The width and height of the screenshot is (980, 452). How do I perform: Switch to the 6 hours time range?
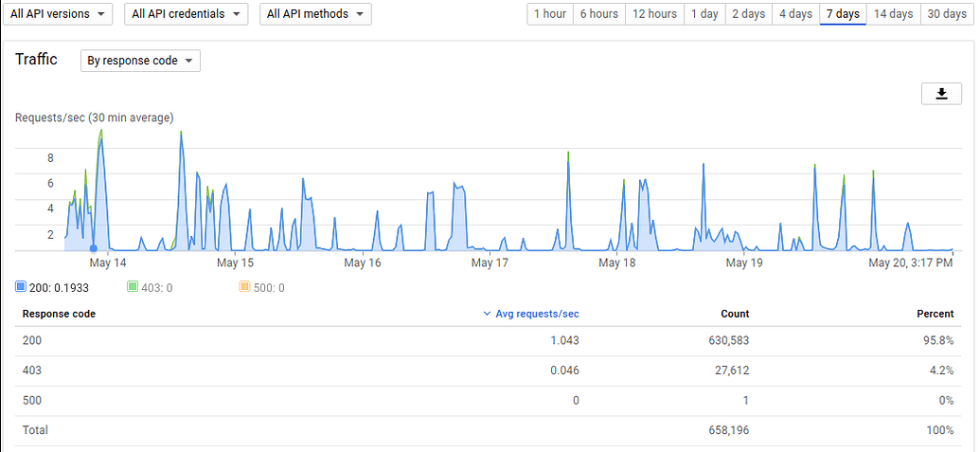coord(598,14)
